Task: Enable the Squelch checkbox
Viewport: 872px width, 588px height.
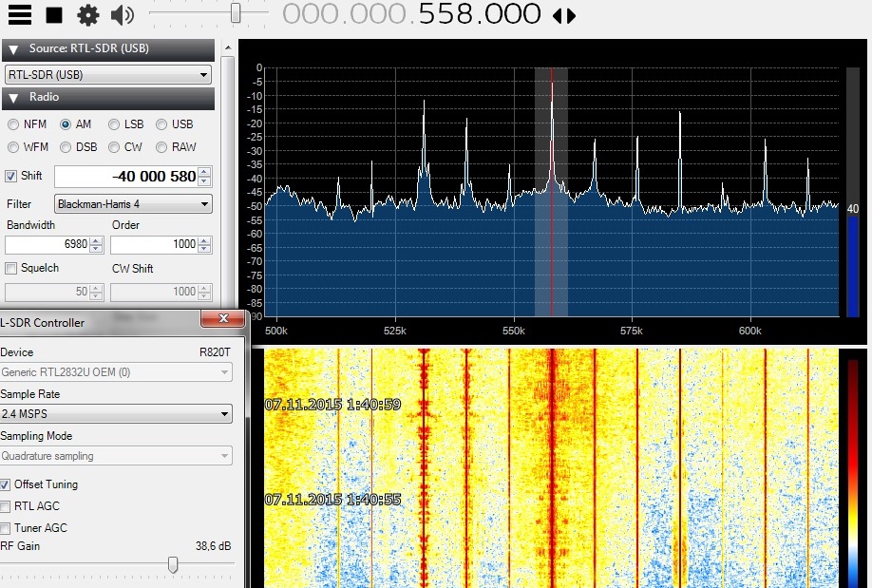Action: click(10, 269)
